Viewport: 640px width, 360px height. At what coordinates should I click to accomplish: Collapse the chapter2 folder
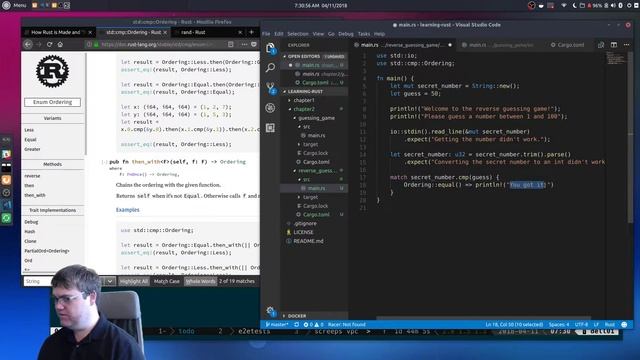click(x=304, y=109)
